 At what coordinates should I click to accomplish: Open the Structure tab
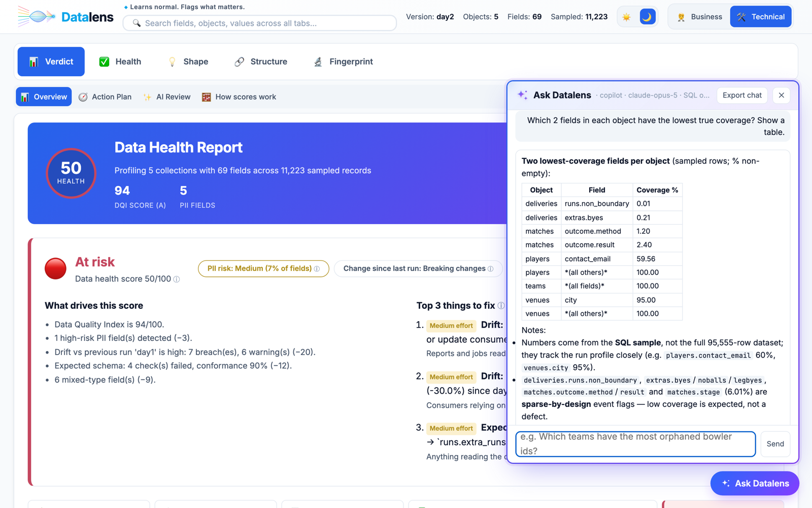point(261,61)
